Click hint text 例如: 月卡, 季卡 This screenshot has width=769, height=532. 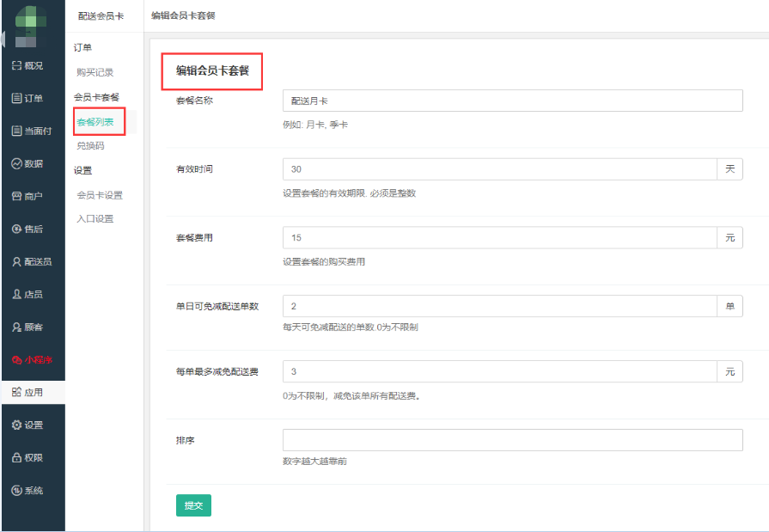point(315,125)
